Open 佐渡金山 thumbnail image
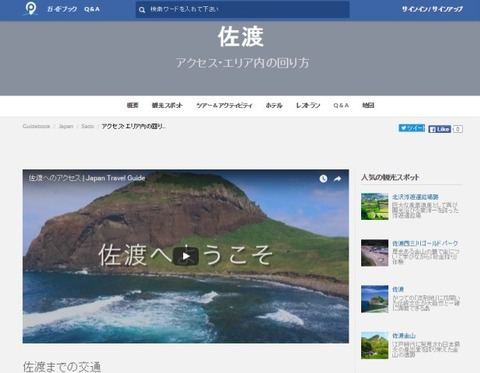480x373 pixels. pos(375,345)
